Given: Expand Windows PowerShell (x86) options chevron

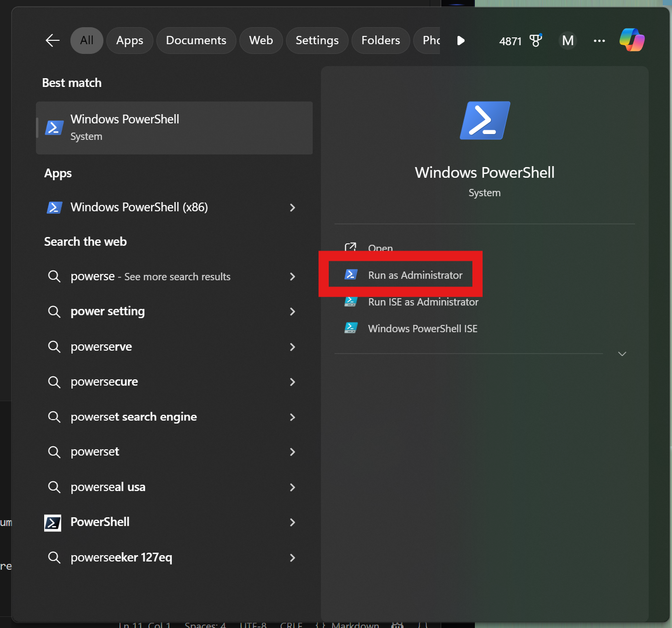Looking at the screenshot, I should 292,207.
